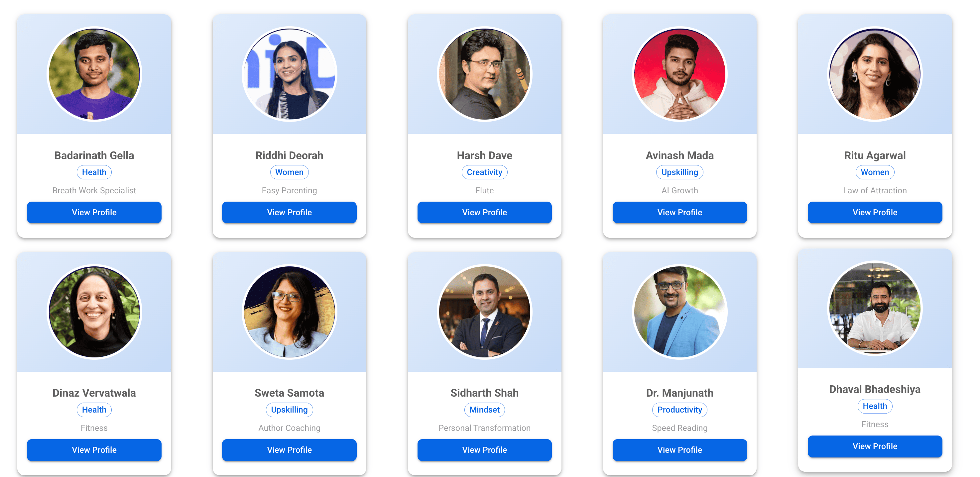Open Badarinath Gella's profile photo
The image size is (980, 477).
[x=94, y=74]
